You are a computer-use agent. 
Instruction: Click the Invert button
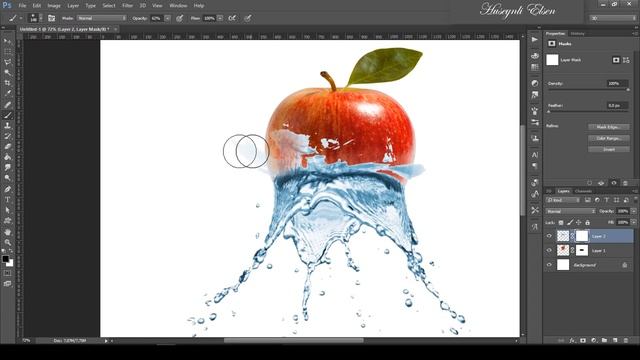[x=609, y=149]
